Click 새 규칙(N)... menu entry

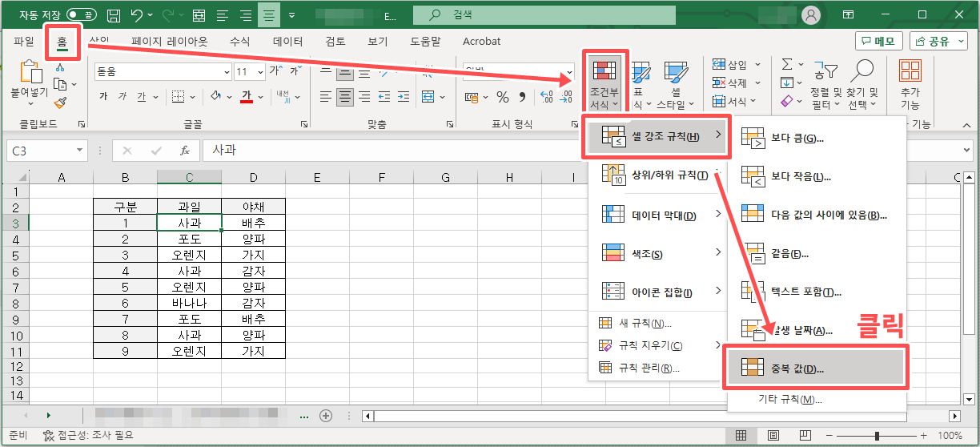click(x=658, y=324)
